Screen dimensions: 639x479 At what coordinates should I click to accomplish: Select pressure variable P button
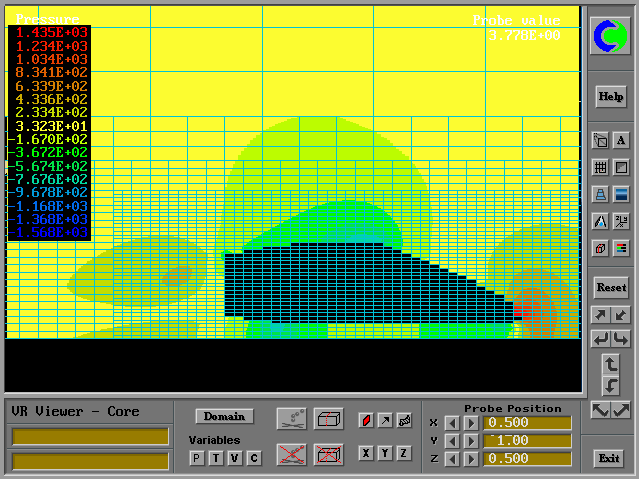[x=196, y=458]
